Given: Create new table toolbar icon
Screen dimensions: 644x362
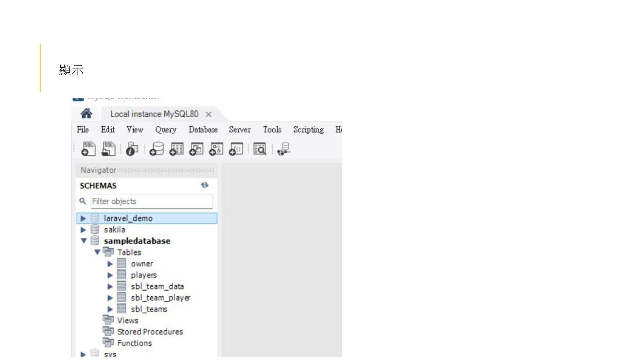Looking at the screenshot, I should click(x=176, y=149).
